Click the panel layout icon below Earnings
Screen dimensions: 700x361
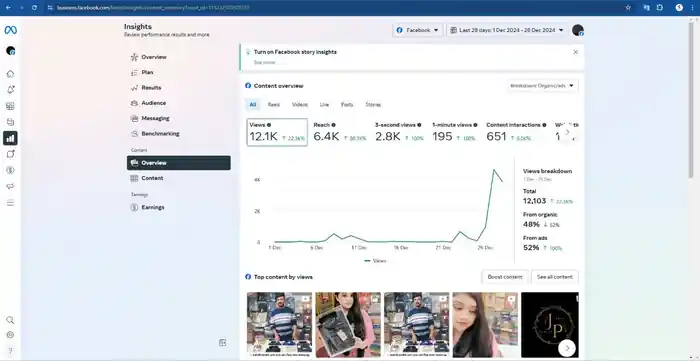[x=222, y=342]
